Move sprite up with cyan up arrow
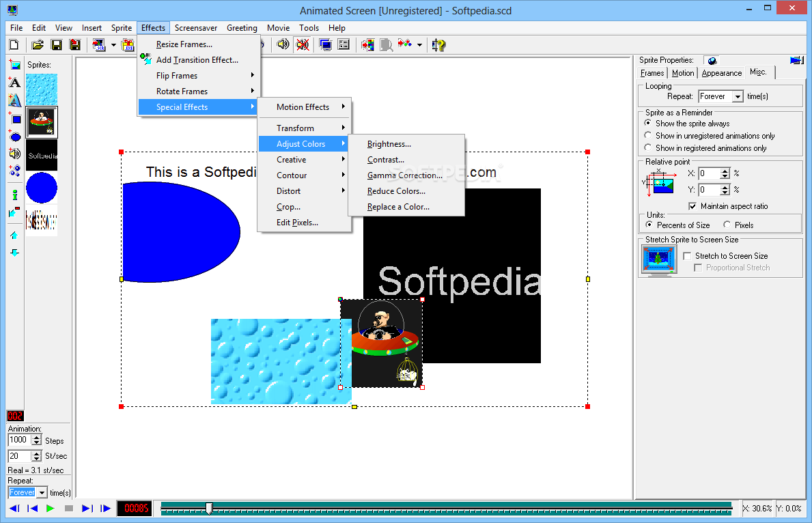This screenshot has height=523, width=812. pos(14,235)
